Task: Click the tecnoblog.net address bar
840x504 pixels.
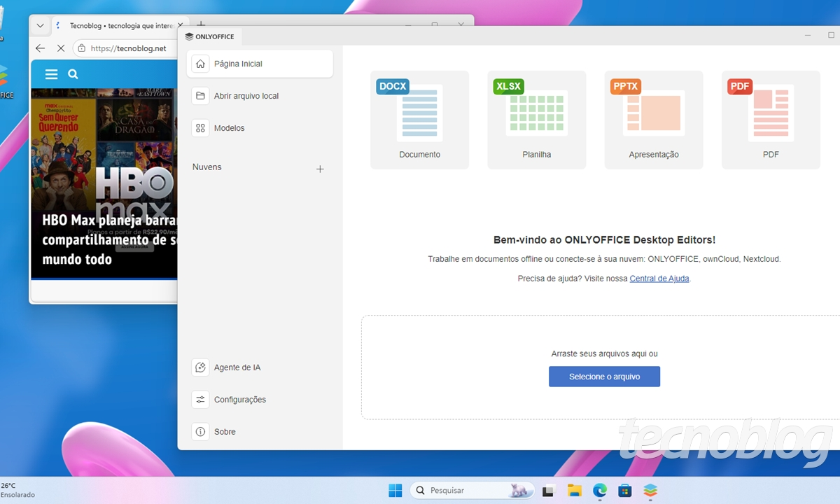Action: pyautogui.click(x=128, y=48)
